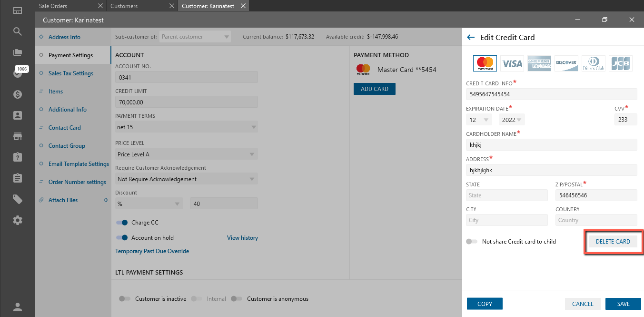Viewport: 644px width, 317px height.
Task: Select the Mastercard card type icon
Action: (x=485, y=63)
